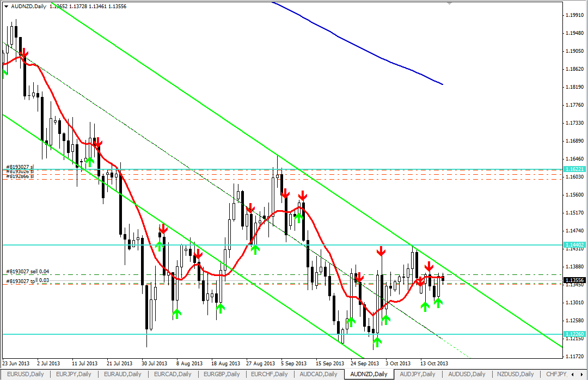Click the 1.11720 price scale value

574,357
